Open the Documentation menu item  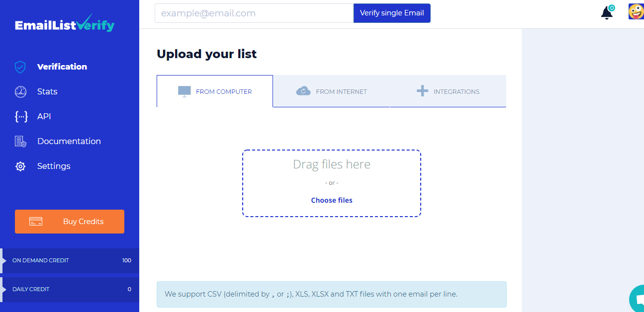(69, 142)
